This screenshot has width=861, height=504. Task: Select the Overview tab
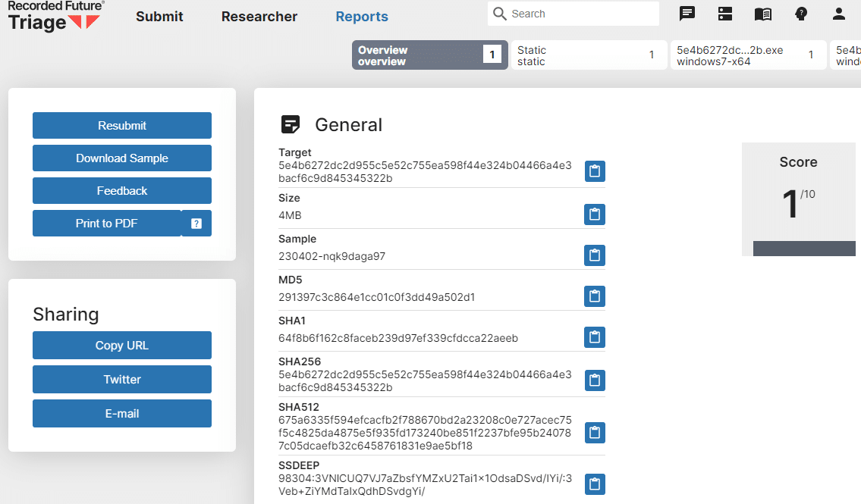click(430, 55)
